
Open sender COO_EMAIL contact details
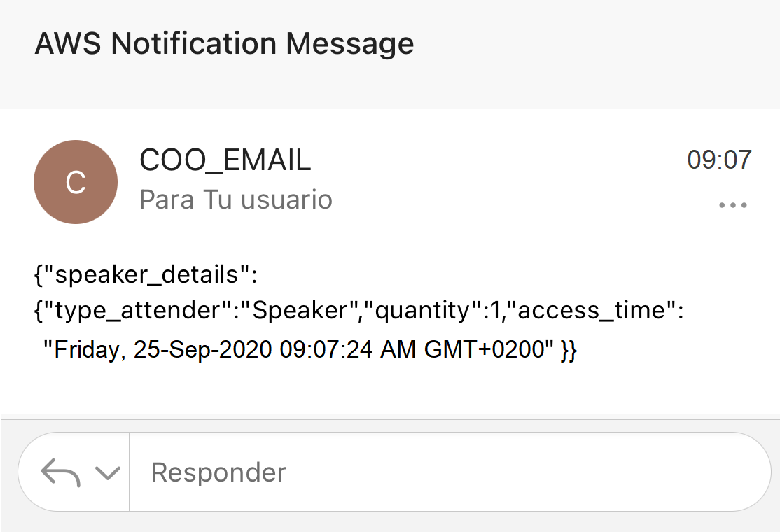point(225,161)
